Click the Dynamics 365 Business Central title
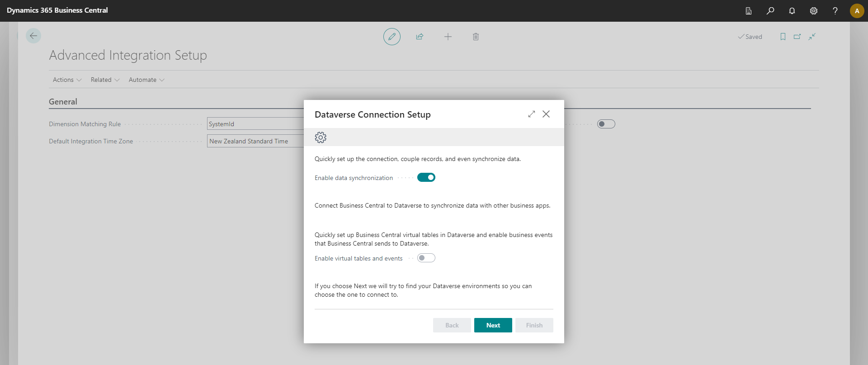This screenshot has width=868, height=365. click(x=57, y=10)
